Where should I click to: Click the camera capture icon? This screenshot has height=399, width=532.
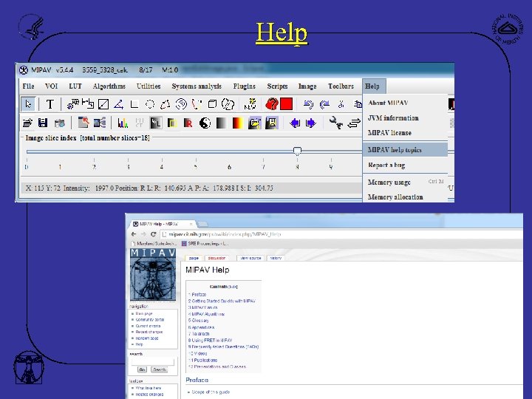60,123
